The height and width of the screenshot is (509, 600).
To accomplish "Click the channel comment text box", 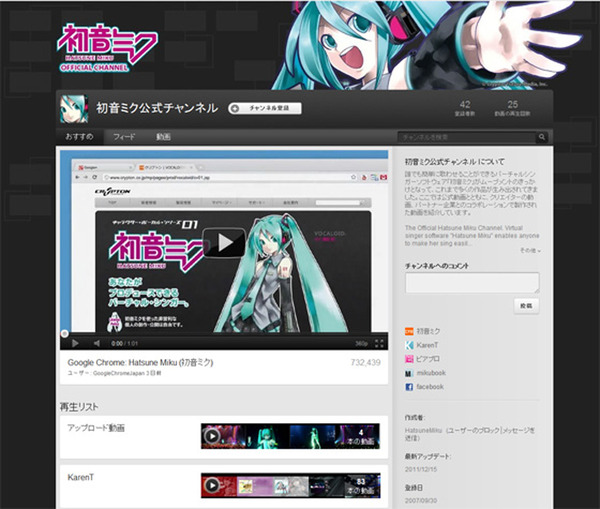I will [472, 283].
